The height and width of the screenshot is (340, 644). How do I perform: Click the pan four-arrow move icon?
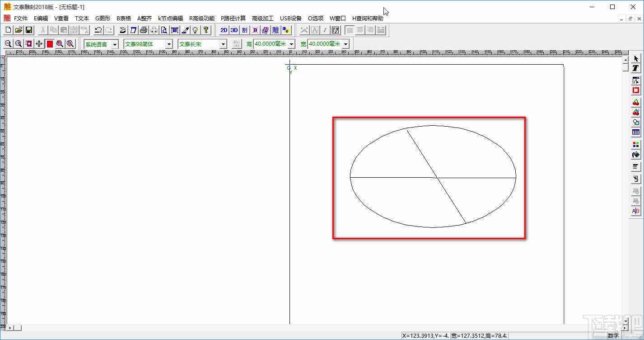click(x=39, y=44)
